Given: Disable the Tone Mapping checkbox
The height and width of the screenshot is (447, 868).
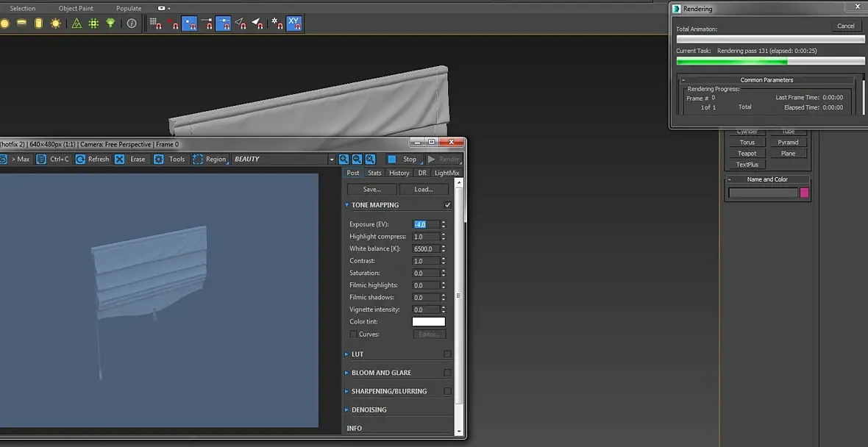Looking at the screenshot, I should click(448, 205).
